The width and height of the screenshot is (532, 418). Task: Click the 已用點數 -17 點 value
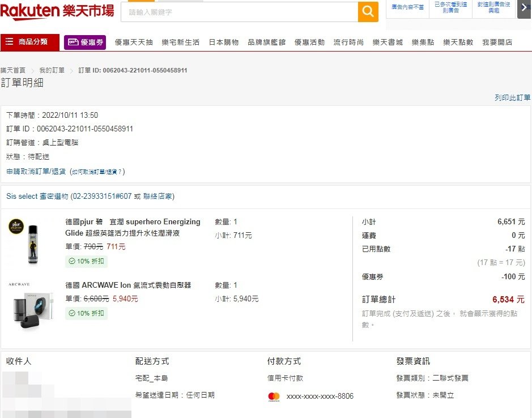tap(515, 249)
